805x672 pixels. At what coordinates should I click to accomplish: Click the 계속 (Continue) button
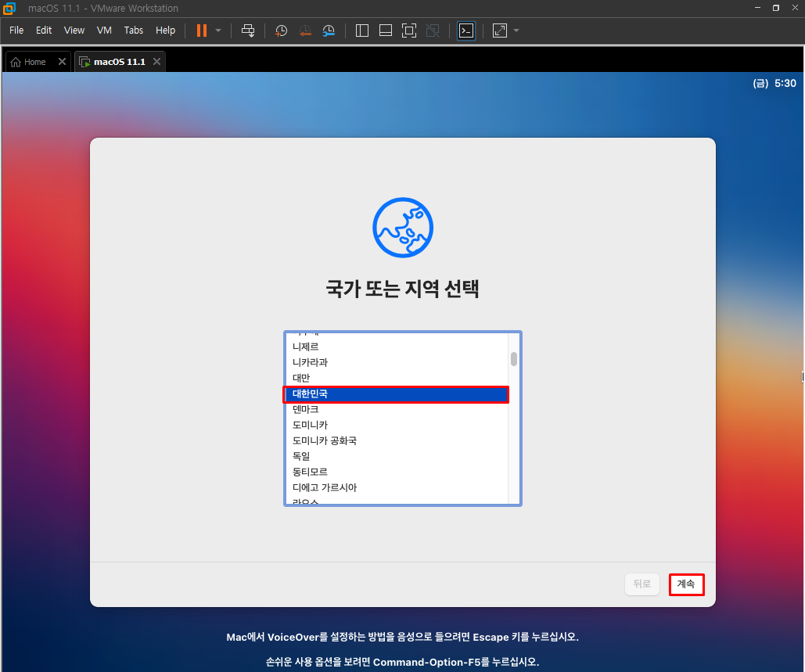pos(686,584)
